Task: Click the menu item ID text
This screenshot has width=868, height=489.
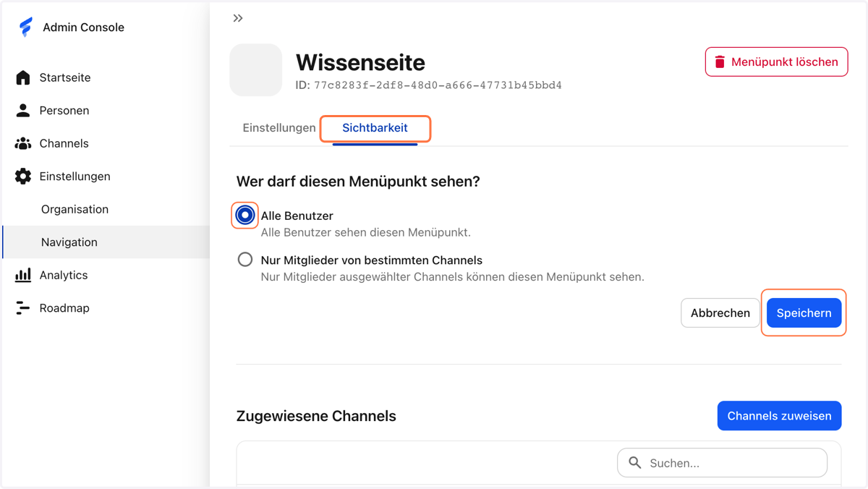Action: coord(429,85)
